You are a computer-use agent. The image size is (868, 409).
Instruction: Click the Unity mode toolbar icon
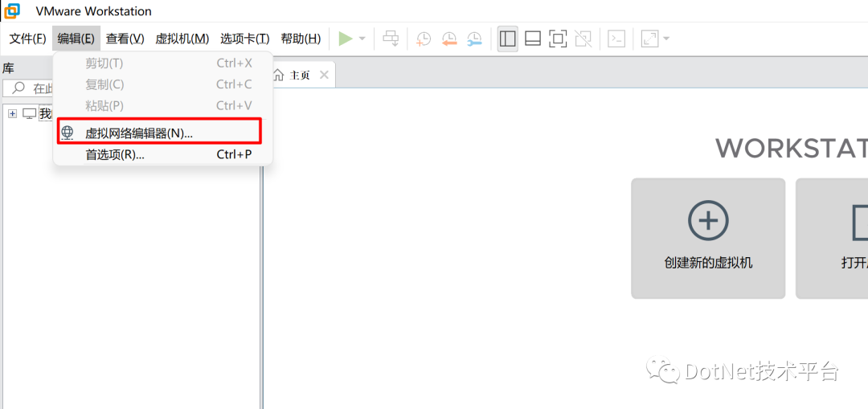(583, 39)
